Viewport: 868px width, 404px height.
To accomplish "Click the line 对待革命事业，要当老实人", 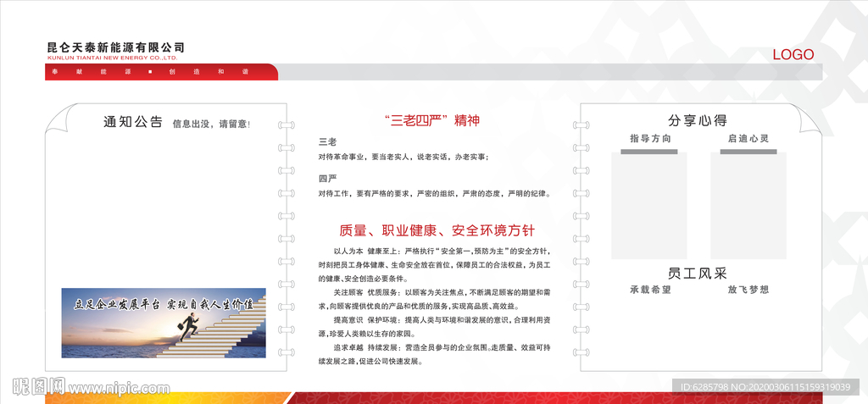I will pos(403,158).
